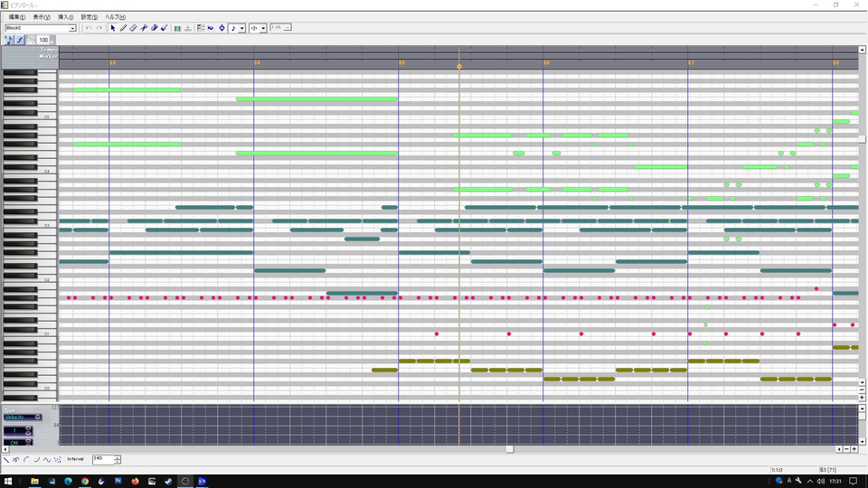The height and width of the screenshot is (488, 868).
Task: Click horizontal zoom-in plus button
Action: [854, 449]
